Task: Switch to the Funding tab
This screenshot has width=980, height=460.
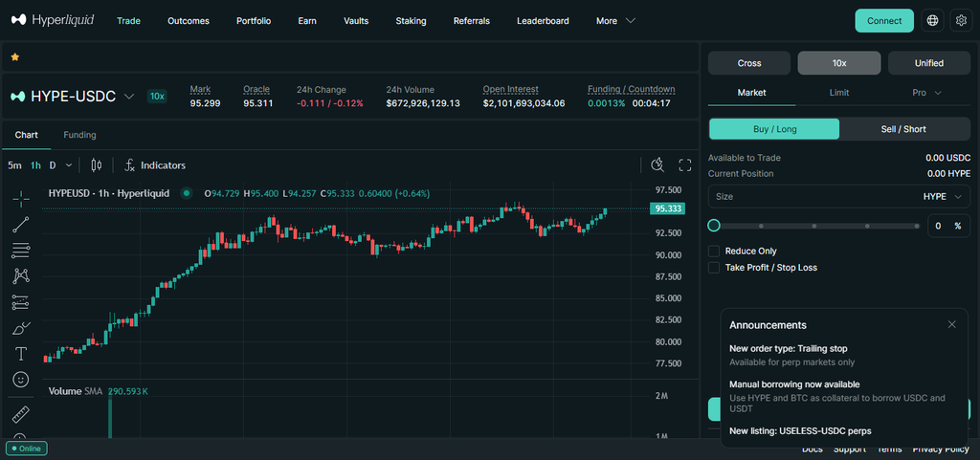Action: pos(80,135)
